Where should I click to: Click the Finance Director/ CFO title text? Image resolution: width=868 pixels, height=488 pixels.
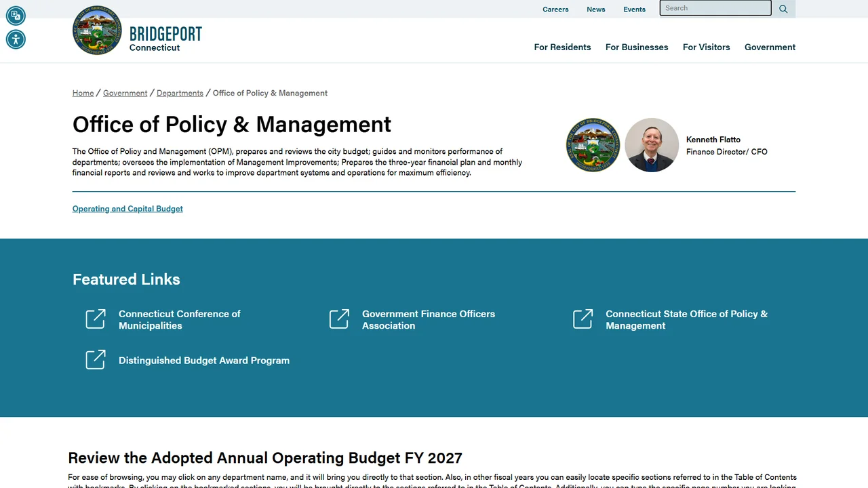(727, 152)
